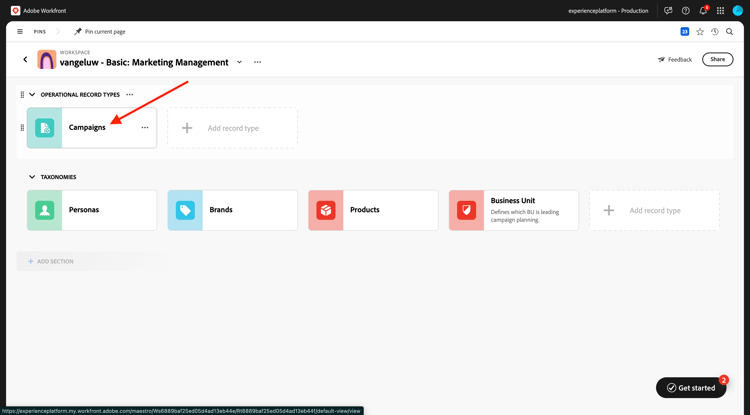
Task: Click Add Section button
Action: (x=51, y=262)
